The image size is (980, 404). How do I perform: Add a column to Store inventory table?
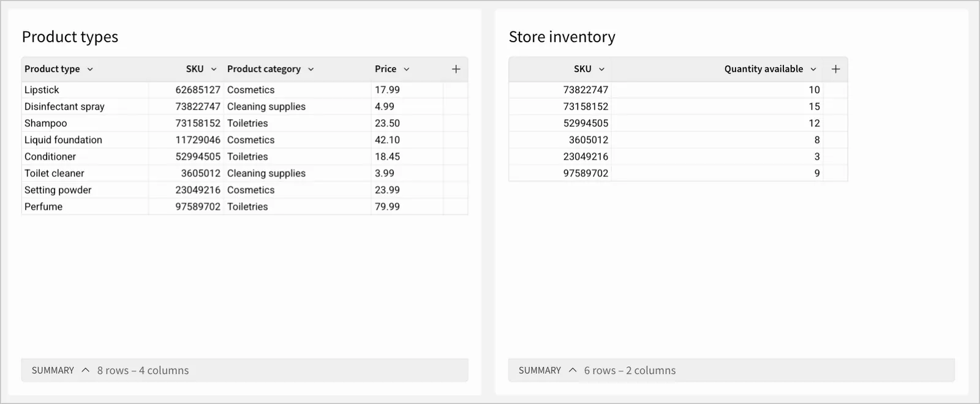(835, 69)
